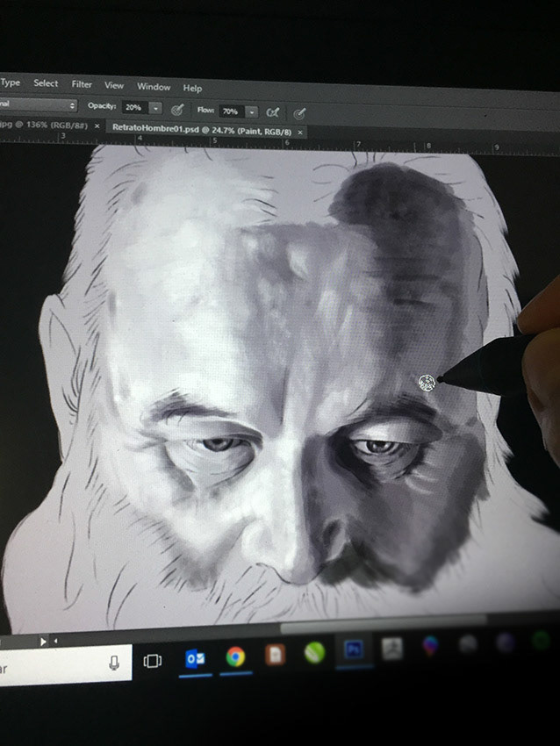This screenshot has height=746, width=560.
Task: Open Google Chrome from the taskbar
Action: point(235,656)
